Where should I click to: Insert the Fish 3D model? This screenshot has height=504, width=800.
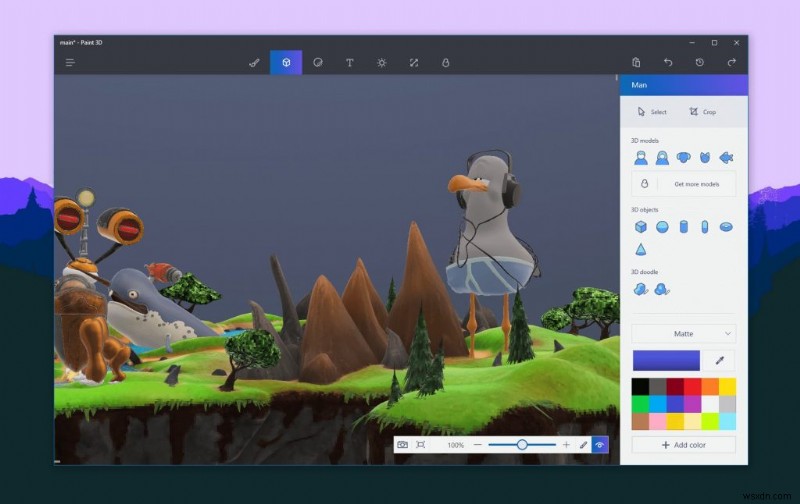[726, 158]
